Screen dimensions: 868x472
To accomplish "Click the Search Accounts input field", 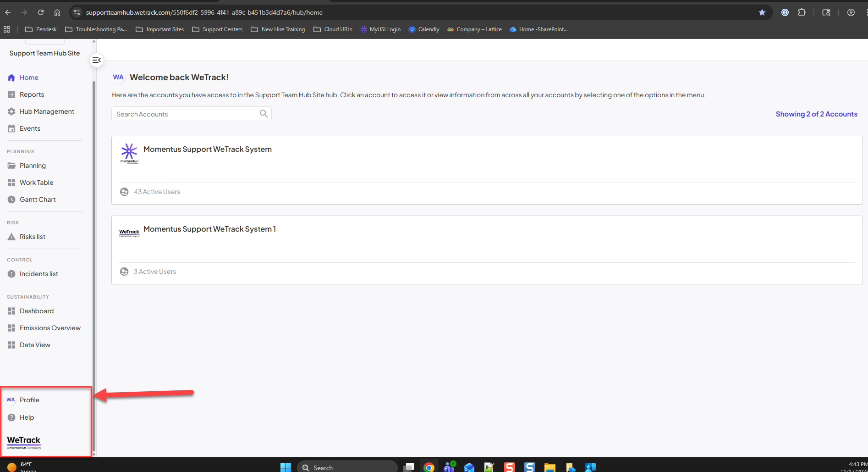I will tap(192, 114).
